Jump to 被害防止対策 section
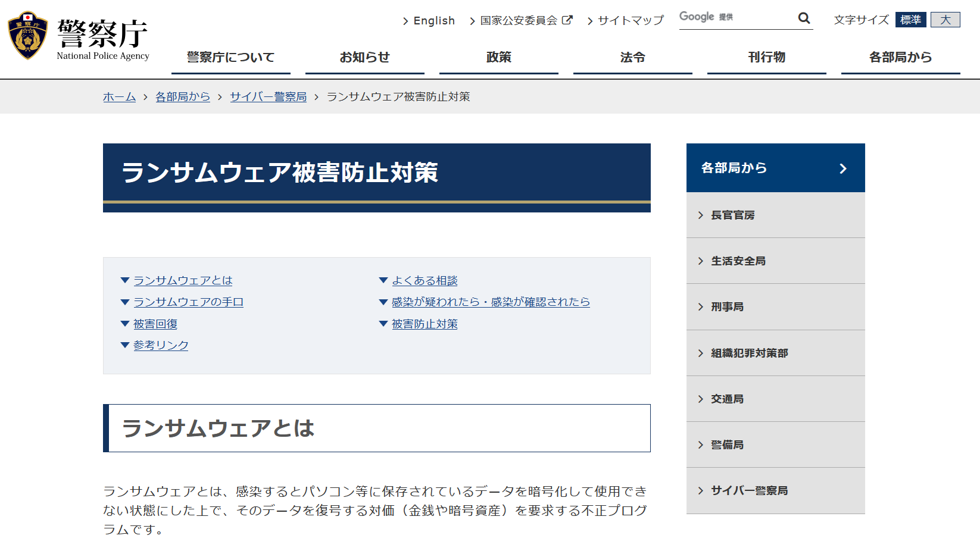 [x=425, y=324]
